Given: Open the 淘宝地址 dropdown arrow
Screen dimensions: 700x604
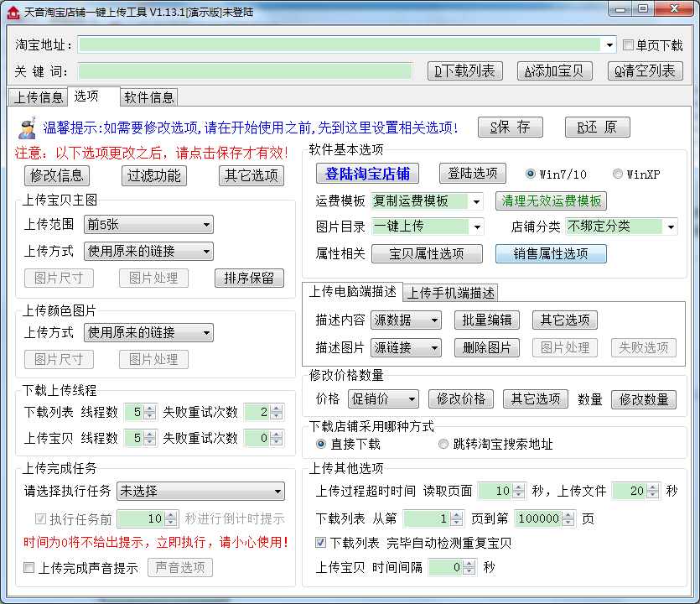Looking at the screenshot, I should (609, 44).
